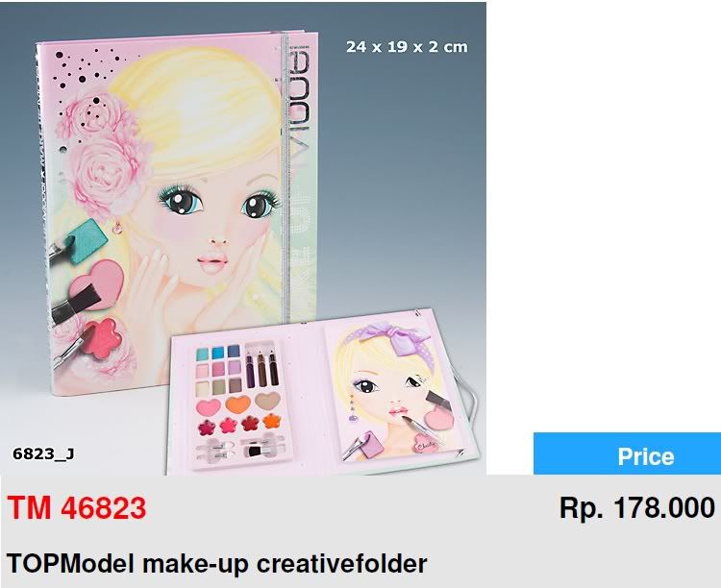Click the pink roses in hair
Viewport: 721px width, 588px height.
point(104,154)
